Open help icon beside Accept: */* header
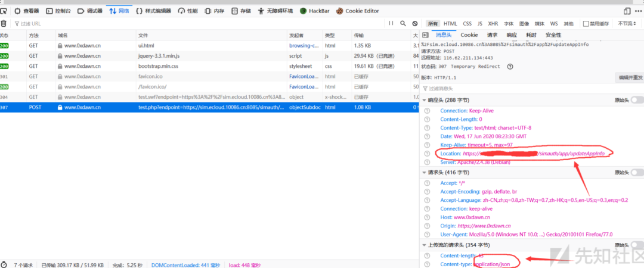 click(x=427, y=183)
